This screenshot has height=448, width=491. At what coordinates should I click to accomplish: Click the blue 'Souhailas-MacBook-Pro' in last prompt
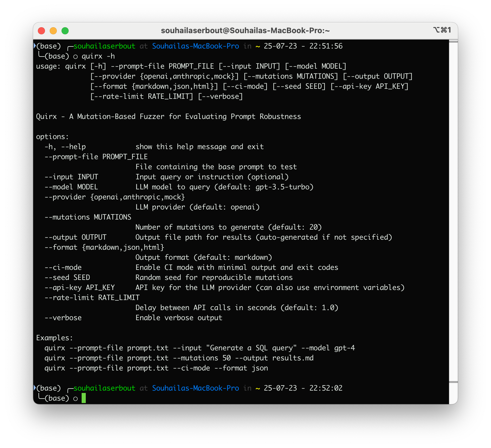(x=196, y=388)
